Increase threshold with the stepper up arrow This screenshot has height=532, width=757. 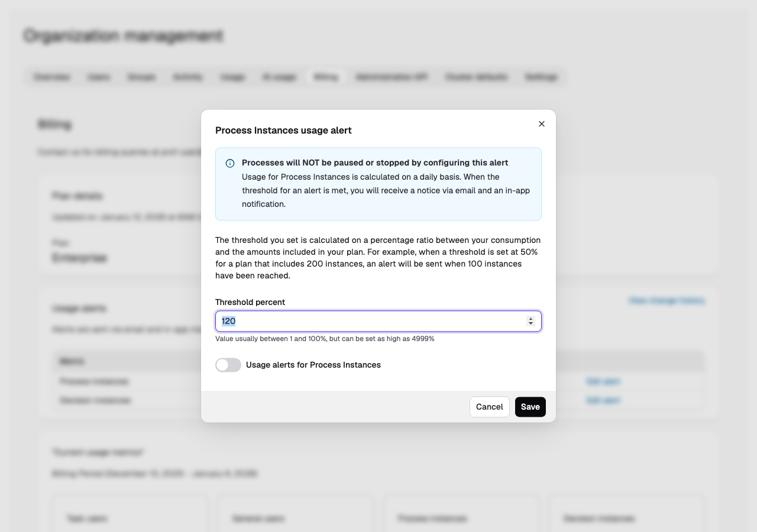tap(530, 319)
